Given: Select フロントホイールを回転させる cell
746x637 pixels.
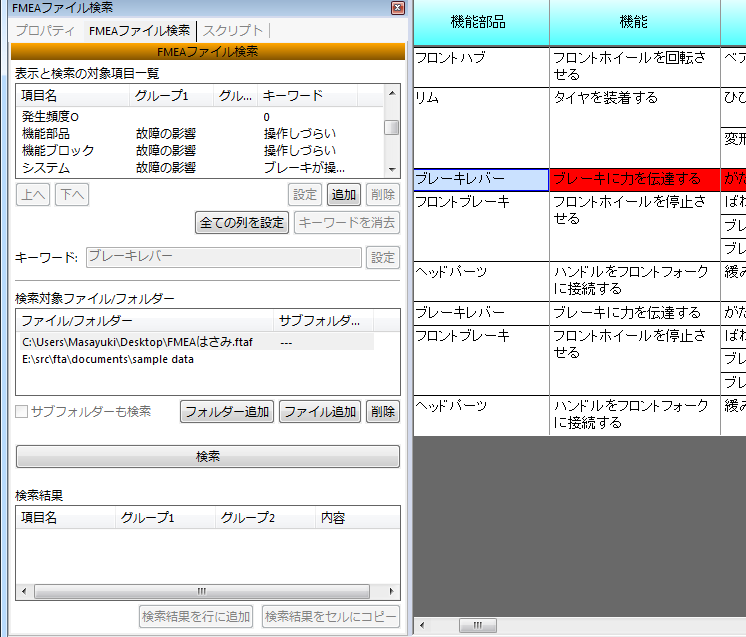Looking at the screenshot, I should tap(635, 67).
